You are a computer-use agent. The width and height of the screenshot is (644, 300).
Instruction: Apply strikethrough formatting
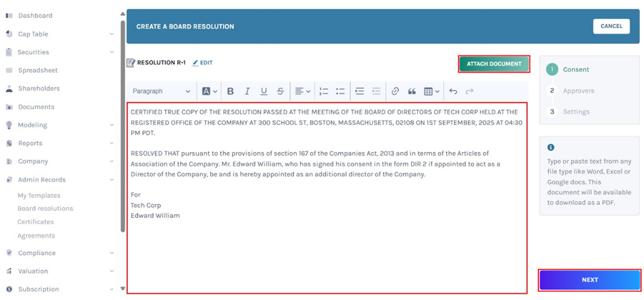click(280, 91)
